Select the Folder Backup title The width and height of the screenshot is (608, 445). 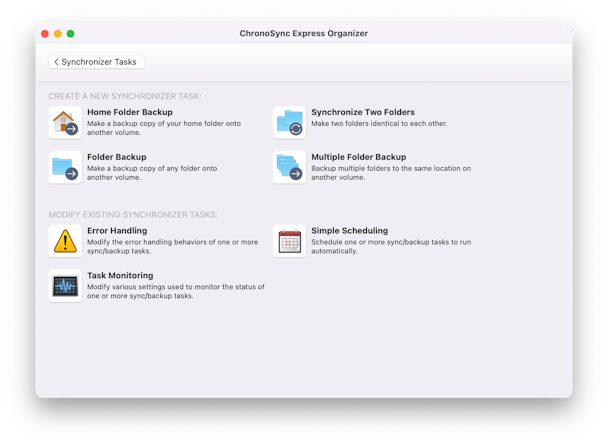point(117,157)
